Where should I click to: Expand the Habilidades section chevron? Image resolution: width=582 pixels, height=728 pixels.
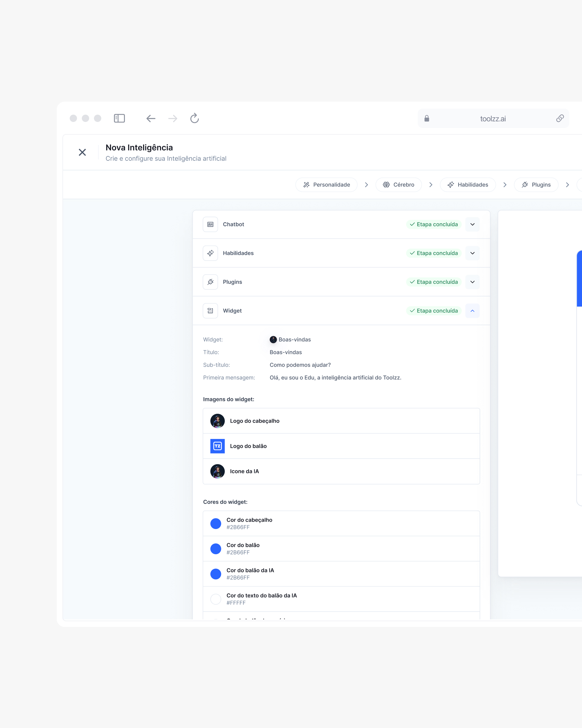pyautogui.click(x=472, y=253)
